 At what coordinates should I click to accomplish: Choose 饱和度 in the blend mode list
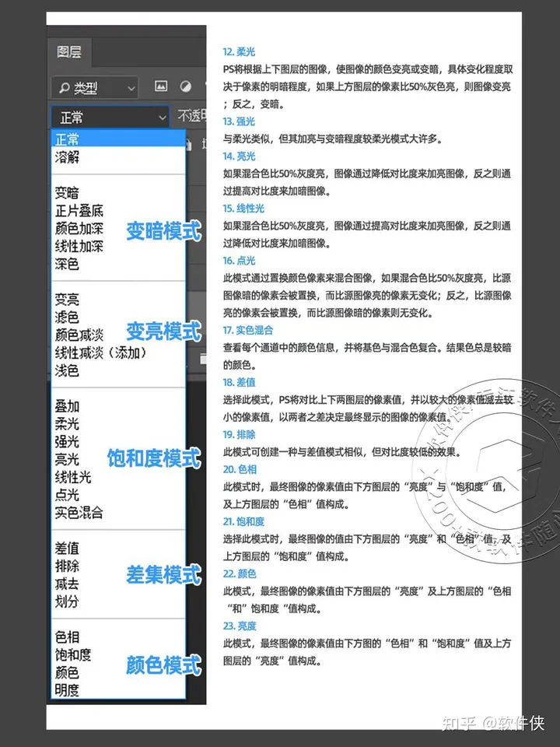coord(73,655)
